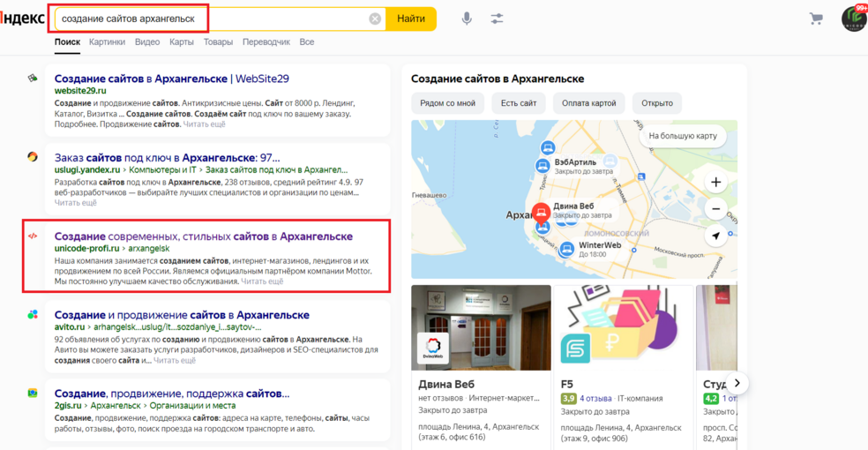Open F5 4 отзыва reviews link
Image resolution: width=868 pixels, height=450 pixels.
595,399
